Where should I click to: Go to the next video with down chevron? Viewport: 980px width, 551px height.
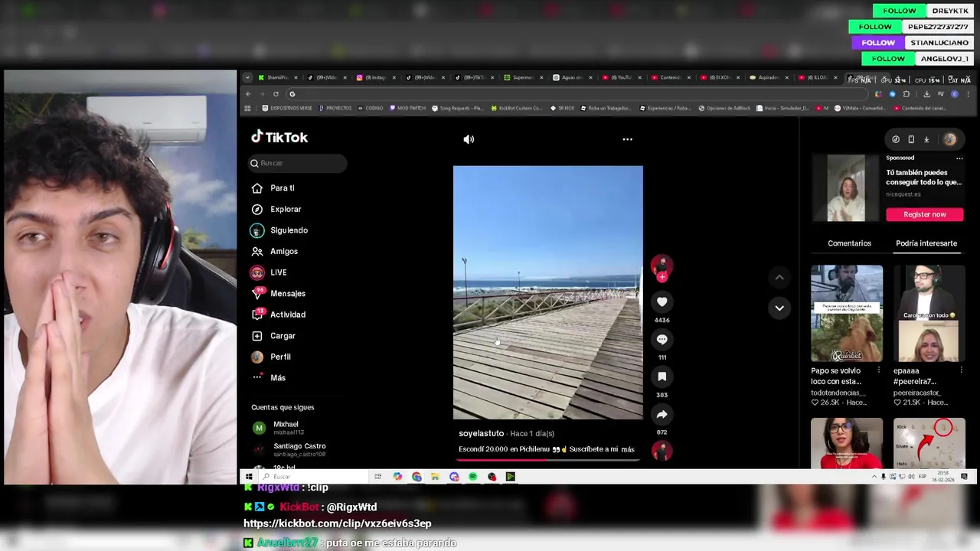(779, 308)
